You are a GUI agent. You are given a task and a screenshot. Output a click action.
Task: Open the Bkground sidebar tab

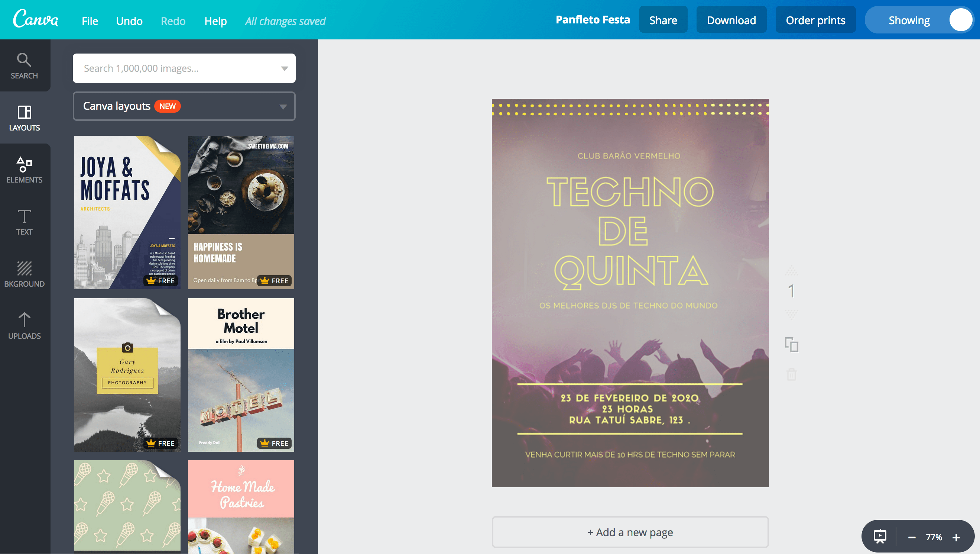(25, 274)
